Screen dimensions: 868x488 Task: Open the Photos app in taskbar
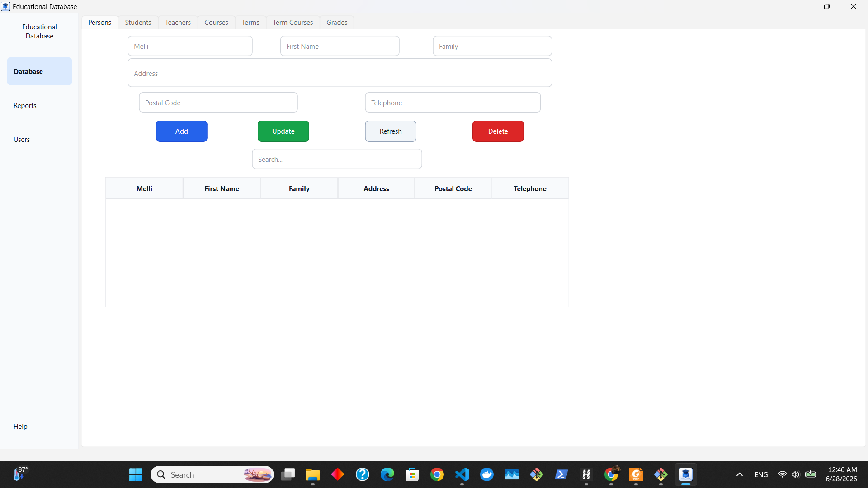[x=512, y=474]
